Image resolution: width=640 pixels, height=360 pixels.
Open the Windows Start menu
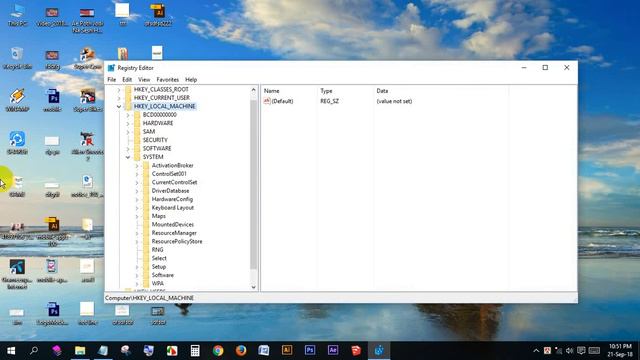click(x=11, y=350)
